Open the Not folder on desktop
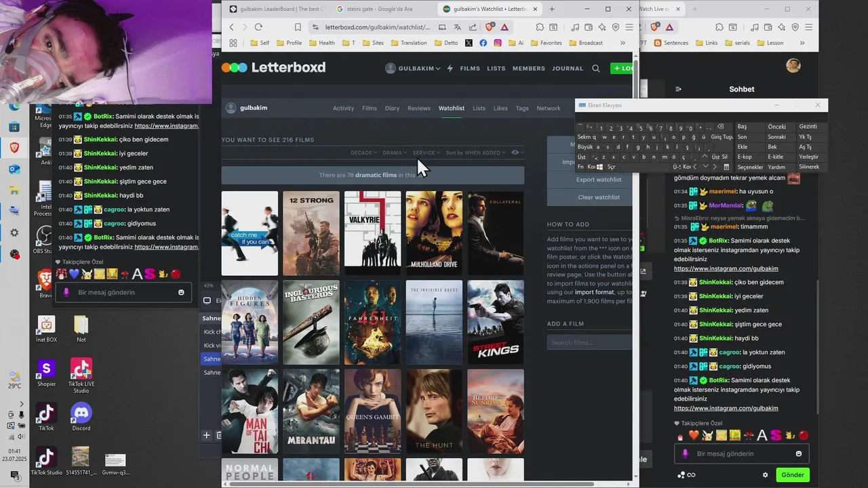This screenshot has height=488, width=868. 81,329
